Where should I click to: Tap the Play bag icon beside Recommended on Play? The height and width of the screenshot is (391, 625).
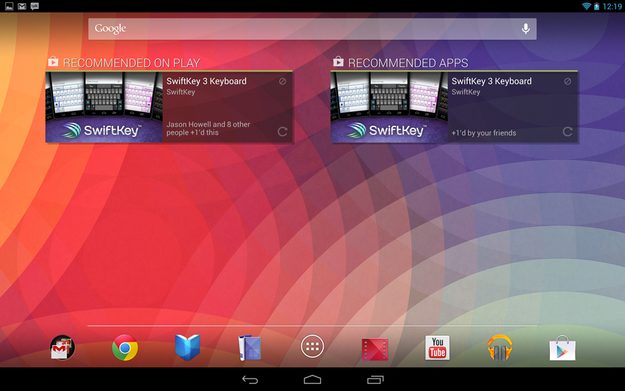[x=53, y=61]
